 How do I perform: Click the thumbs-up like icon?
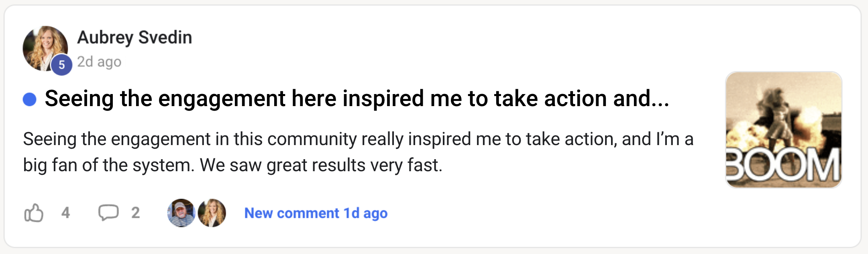point(34,213)
